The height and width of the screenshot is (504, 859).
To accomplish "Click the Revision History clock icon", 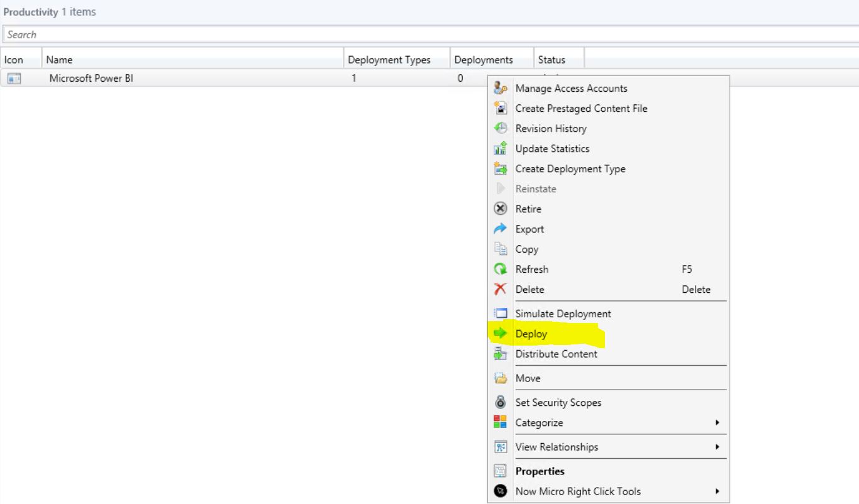I will pyautogui.click(x=501, y=128).
